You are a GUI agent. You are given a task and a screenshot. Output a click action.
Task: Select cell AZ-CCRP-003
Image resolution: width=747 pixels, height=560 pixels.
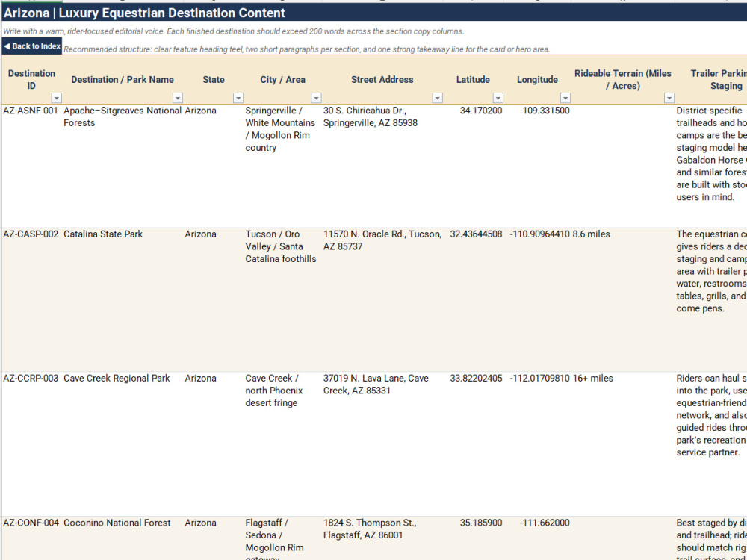click(x=32, y=444)
